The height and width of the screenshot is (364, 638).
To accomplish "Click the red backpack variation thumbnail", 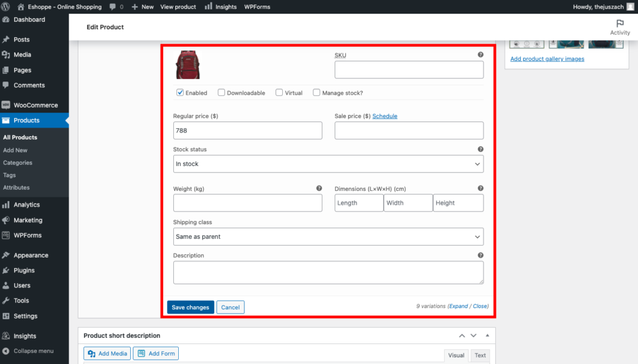I will click(188, 65).
